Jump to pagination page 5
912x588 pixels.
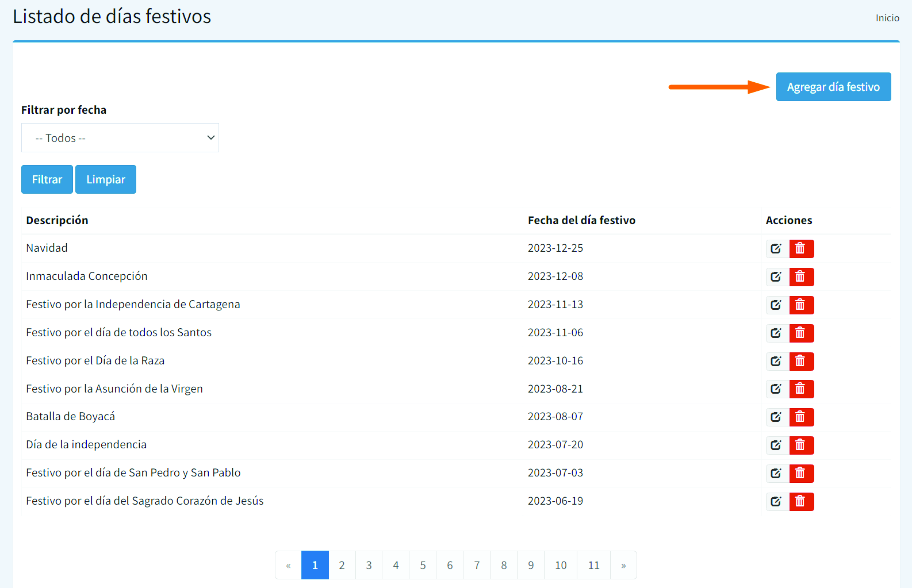pyautogui.click(x=423, y=565)
